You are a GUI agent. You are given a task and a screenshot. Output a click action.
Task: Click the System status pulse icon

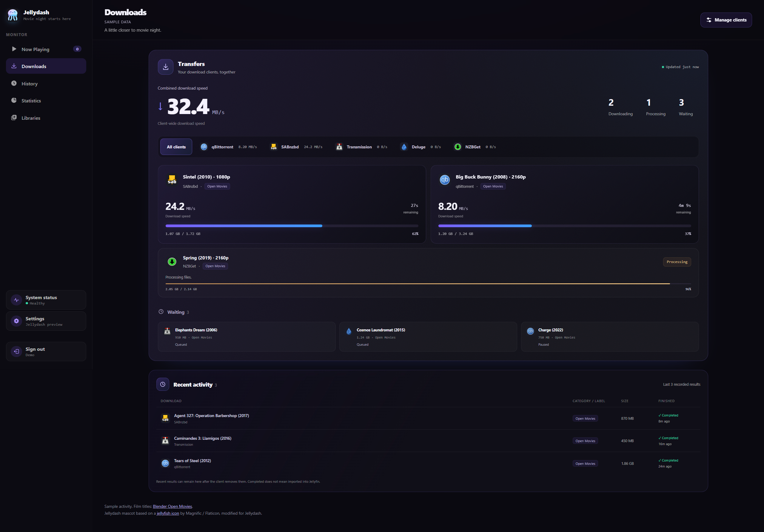(x=16, y=300)
